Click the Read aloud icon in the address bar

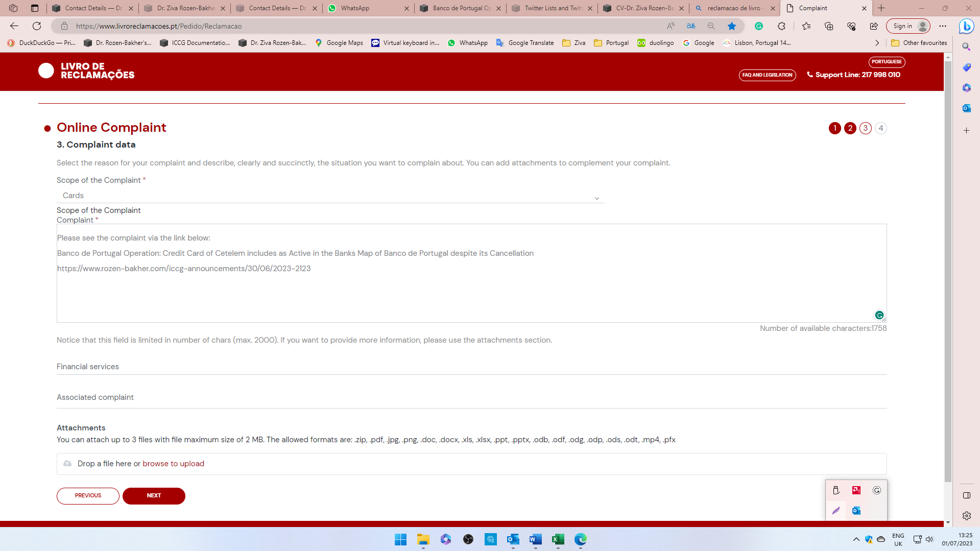[671, 26]
